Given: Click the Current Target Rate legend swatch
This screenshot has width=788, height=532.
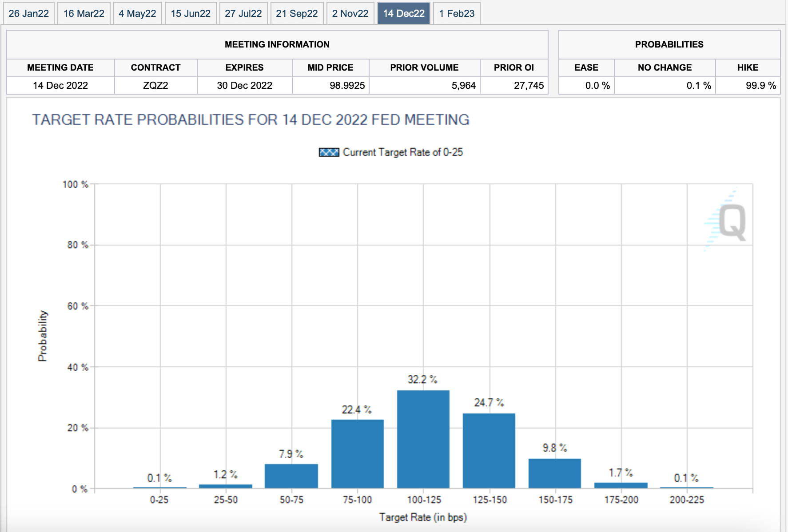Looking at the screenshot, I should tap(329, 152).
